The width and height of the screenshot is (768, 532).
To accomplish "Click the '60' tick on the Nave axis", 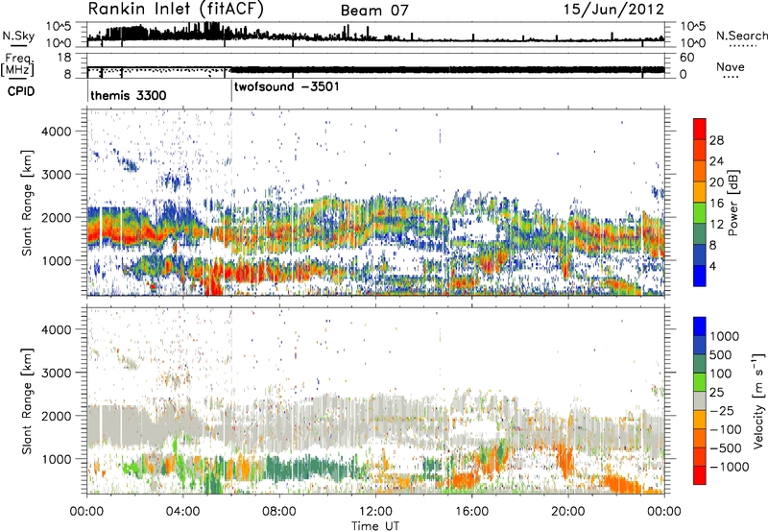I will 686,58.
